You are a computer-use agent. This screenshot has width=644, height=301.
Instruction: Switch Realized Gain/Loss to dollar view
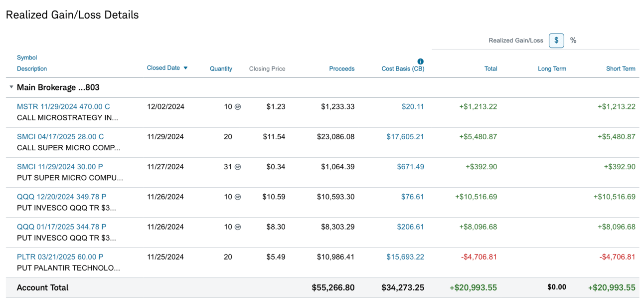click(556, 40)
